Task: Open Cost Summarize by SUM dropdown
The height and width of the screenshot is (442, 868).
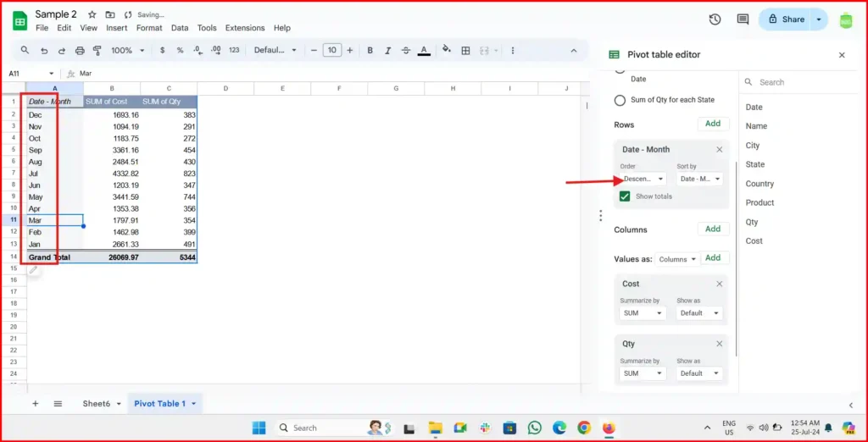Action: 643,313
